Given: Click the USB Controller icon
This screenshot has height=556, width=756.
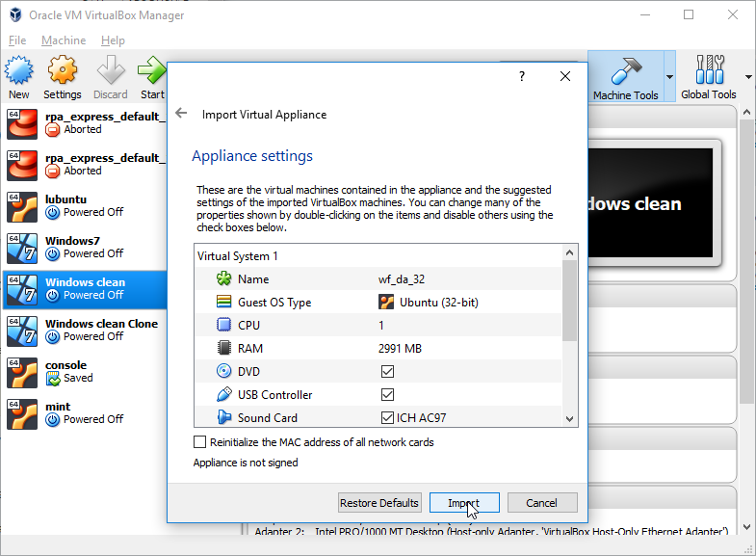Looking at the screenshot, I should click(223, 394).
